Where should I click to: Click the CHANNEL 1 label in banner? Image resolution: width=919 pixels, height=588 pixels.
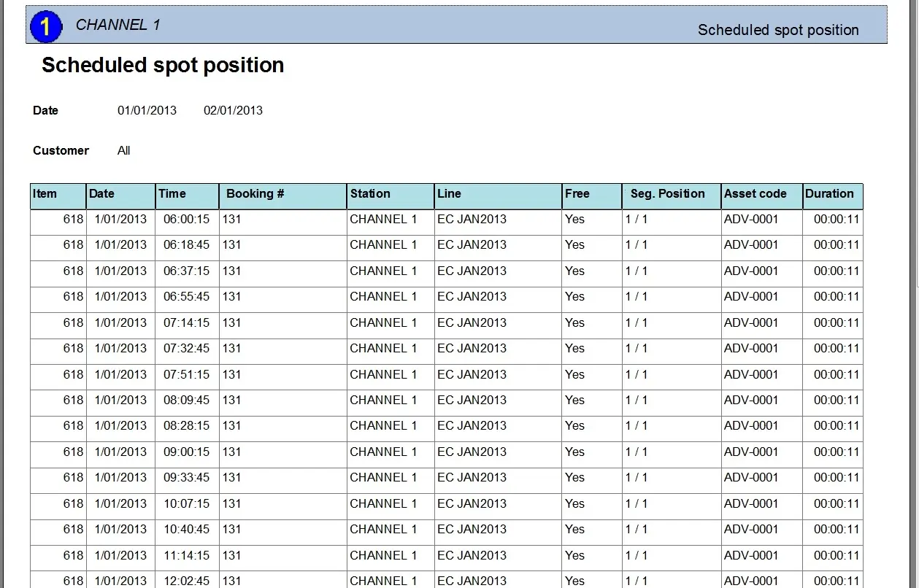[x=118, y=25]
